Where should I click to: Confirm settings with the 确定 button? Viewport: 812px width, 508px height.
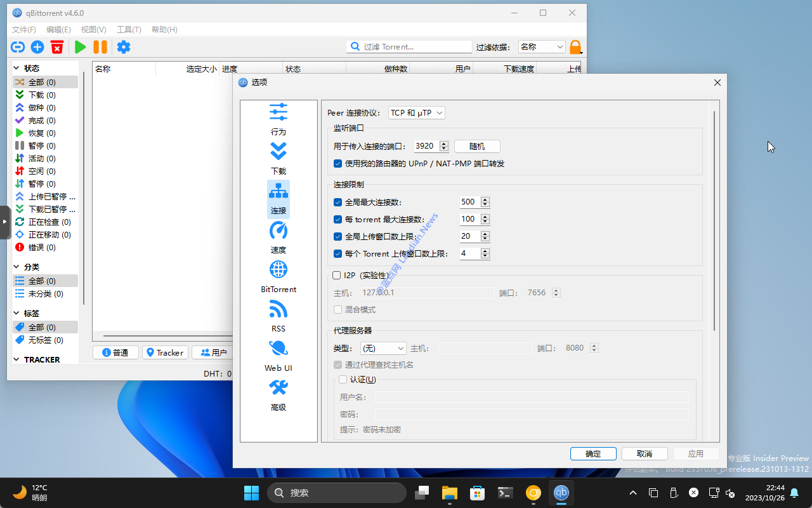[593, 453]
